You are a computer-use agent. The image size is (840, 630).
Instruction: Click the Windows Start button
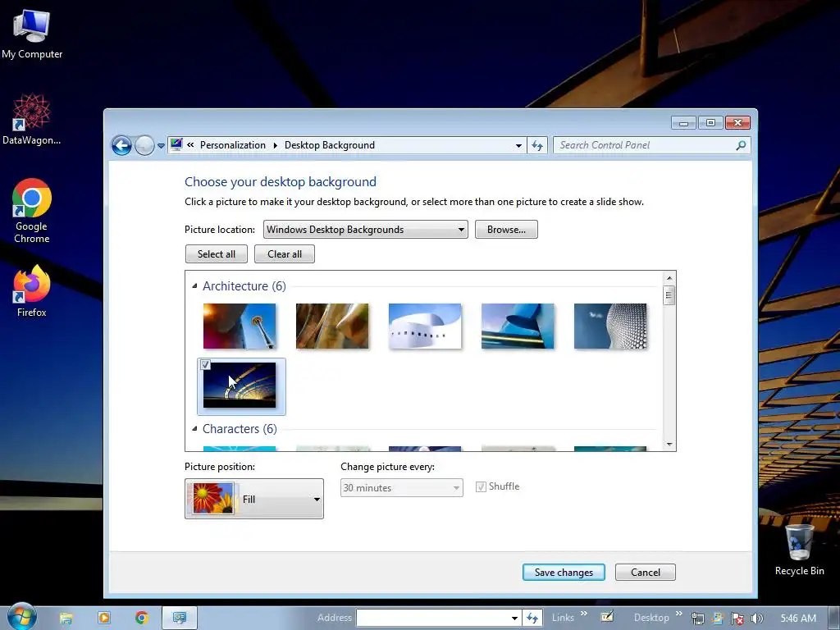point(21,617)
